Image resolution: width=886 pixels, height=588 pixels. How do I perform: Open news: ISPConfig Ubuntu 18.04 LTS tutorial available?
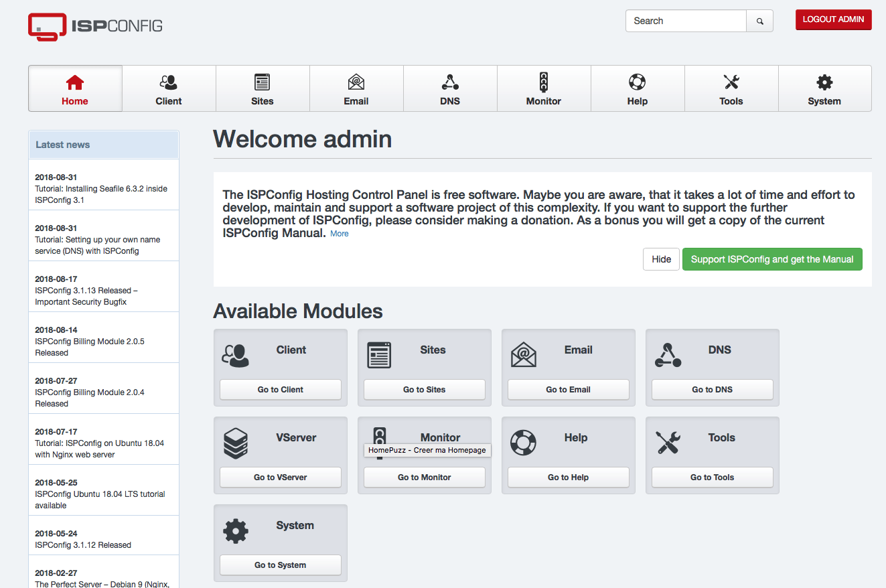tap(100, 500)
